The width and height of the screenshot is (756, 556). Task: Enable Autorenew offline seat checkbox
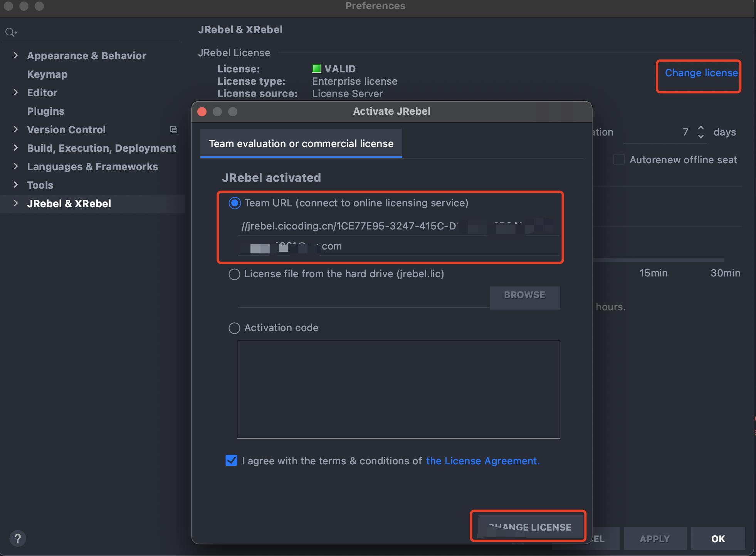click(619, 159)
